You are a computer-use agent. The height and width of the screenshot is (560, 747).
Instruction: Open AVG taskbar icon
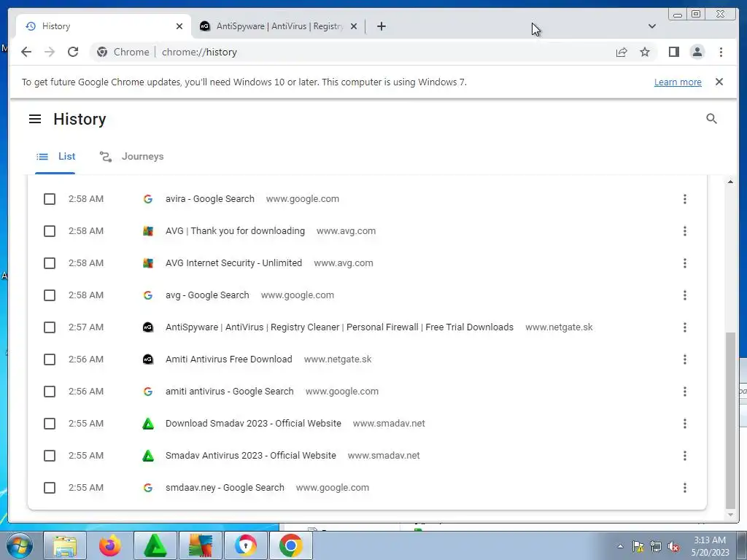tap(201, 545)
